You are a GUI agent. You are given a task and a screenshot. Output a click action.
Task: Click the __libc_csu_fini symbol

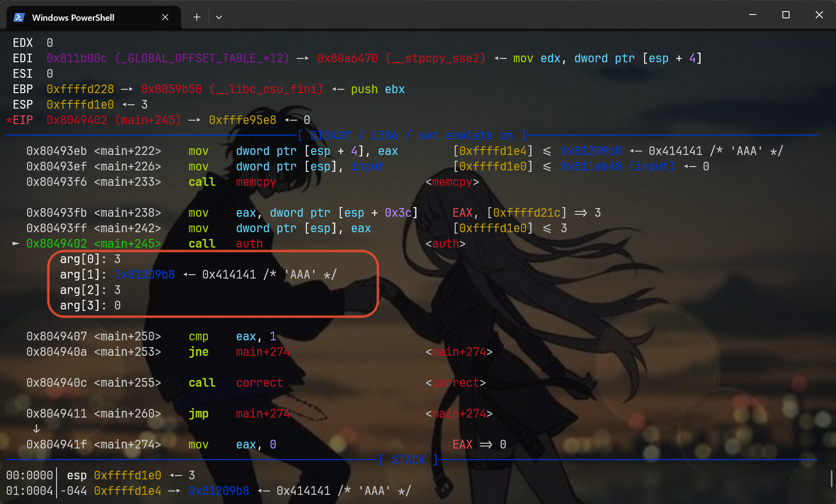(266, 89)
